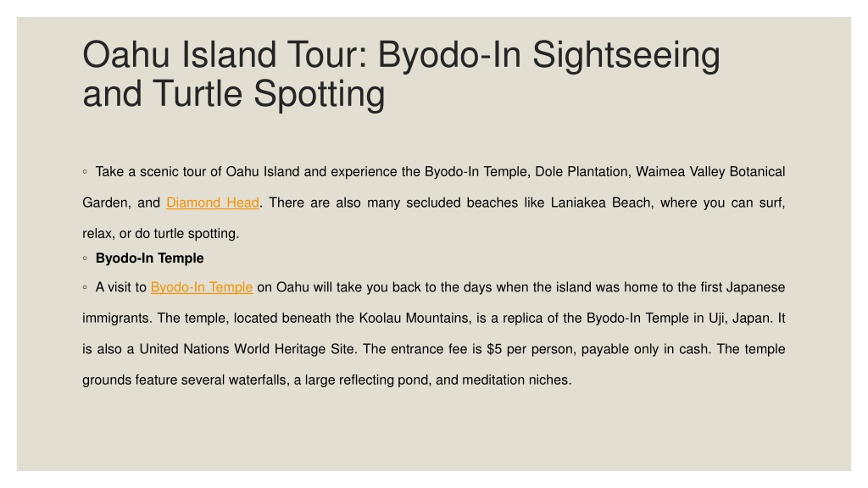The image size is (868, 488).
Task: Select the bold Byodo-In Temple heading
Action: pos(149,258)
